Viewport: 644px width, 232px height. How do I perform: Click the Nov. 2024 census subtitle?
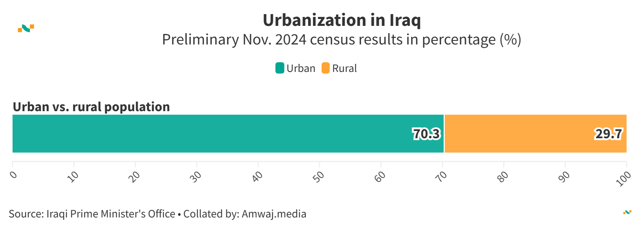341,40
